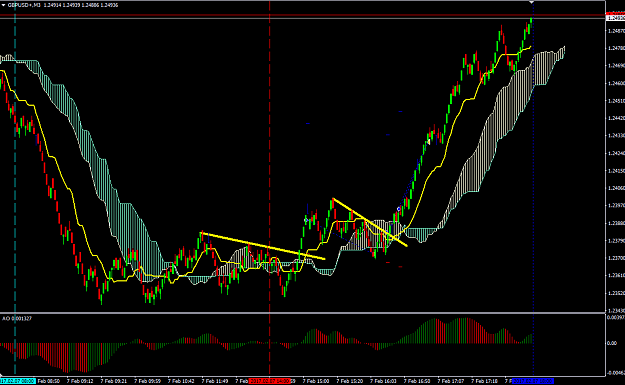Click the 7 Feb 09:12 time label
This screenshot has width=625, height=385.
[80, 381]
